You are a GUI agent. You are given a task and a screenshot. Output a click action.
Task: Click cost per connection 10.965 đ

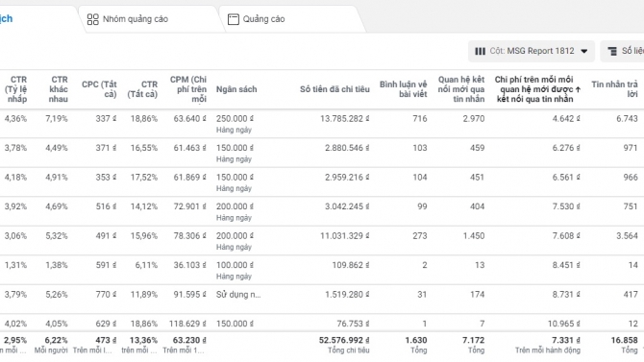[x=564, y=324]
